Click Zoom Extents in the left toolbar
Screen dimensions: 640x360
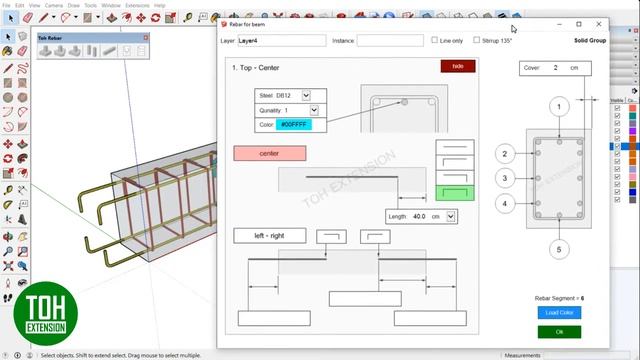point(8,266)
